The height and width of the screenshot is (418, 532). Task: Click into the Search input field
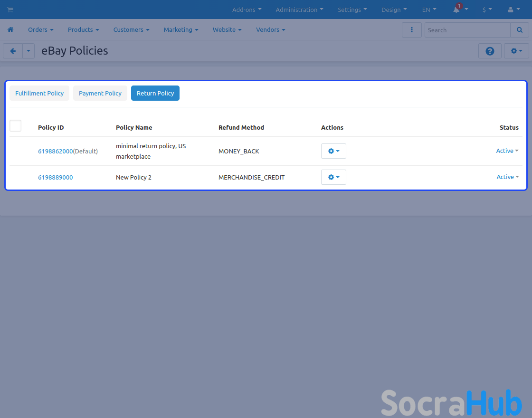click(x=467, y=30)
